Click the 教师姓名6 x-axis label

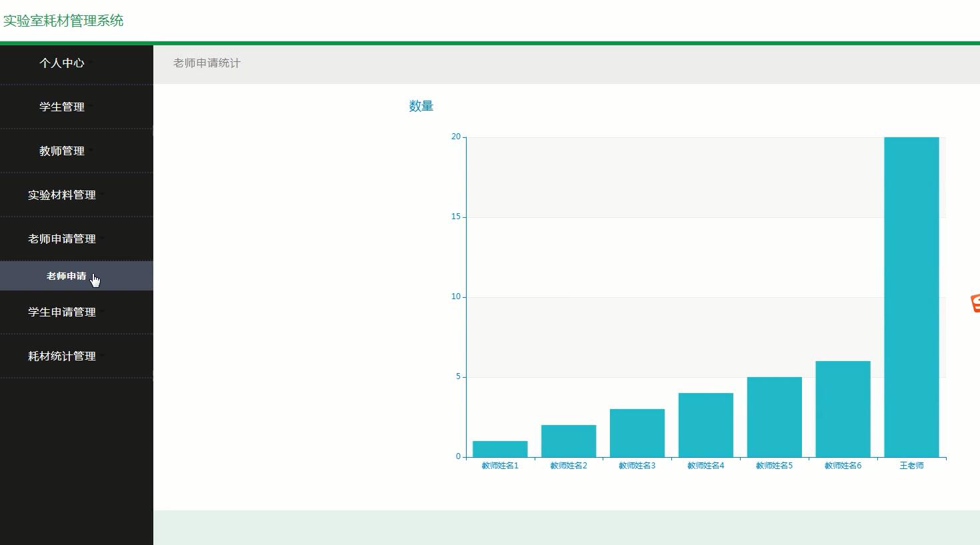click(x=843, y=466)
